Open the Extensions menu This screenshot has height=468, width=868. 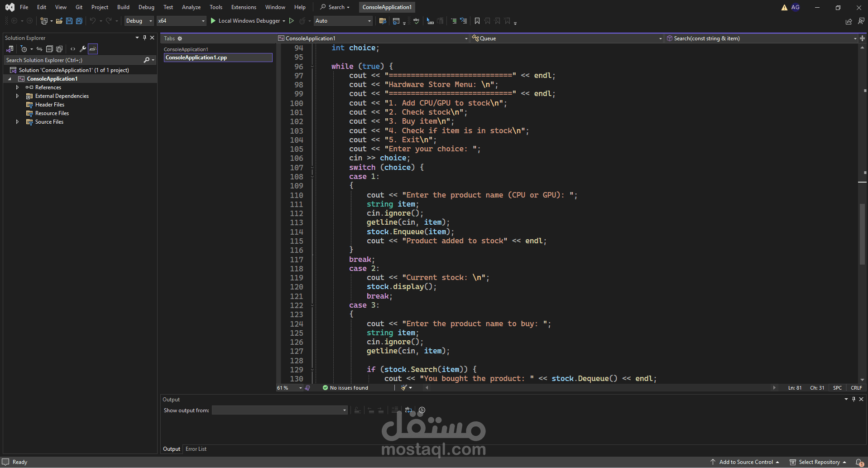coord(244,7)
